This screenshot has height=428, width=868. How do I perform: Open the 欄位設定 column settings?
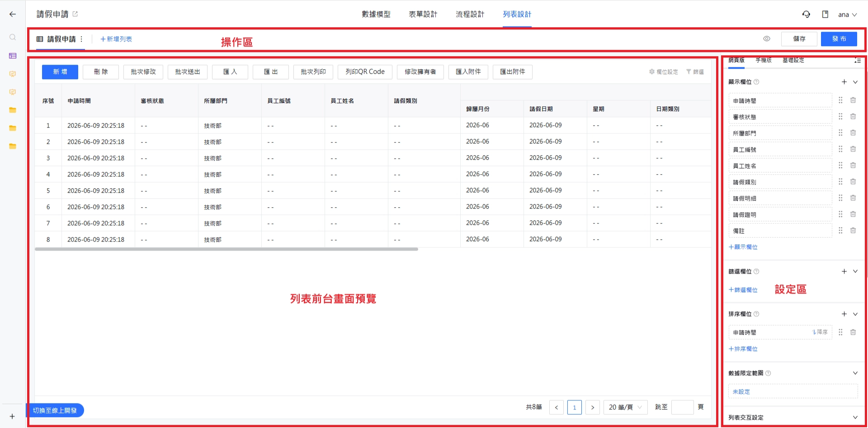click(664, 72)
